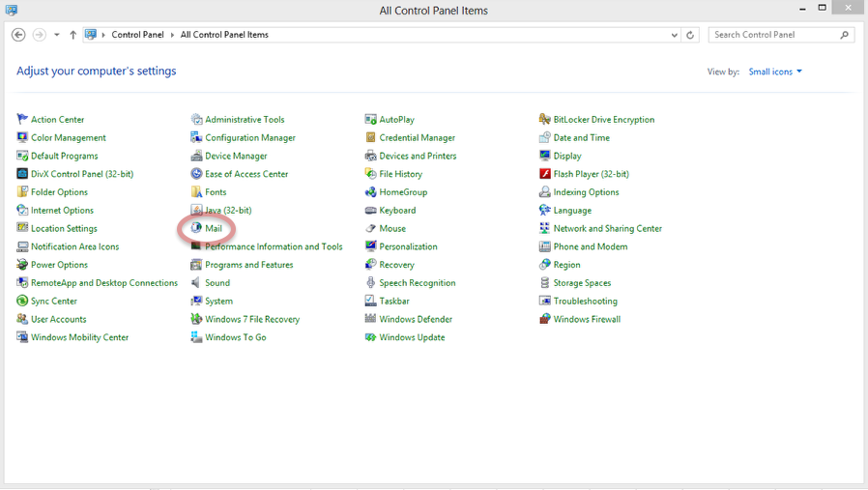The height and width of the screenshot is (490, 868).
Task: Click the HomeGroup icon
Action: 370,192
